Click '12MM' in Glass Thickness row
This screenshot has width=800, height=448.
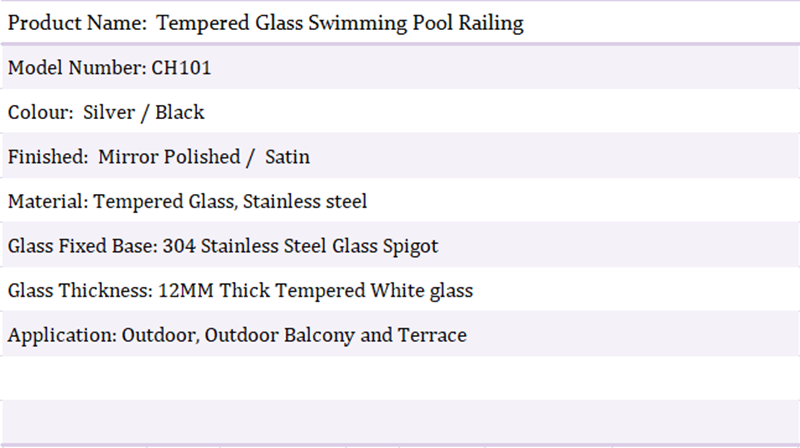[186, 290]
